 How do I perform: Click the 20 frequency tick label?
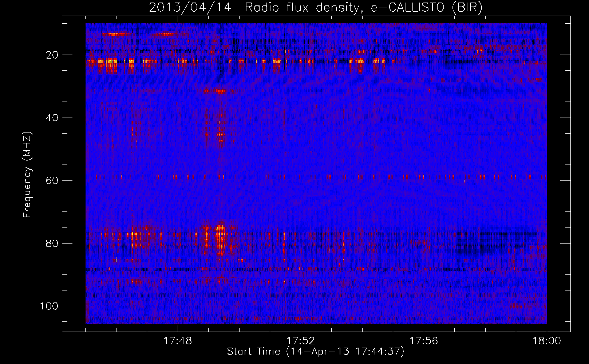(x=52, y=55)
